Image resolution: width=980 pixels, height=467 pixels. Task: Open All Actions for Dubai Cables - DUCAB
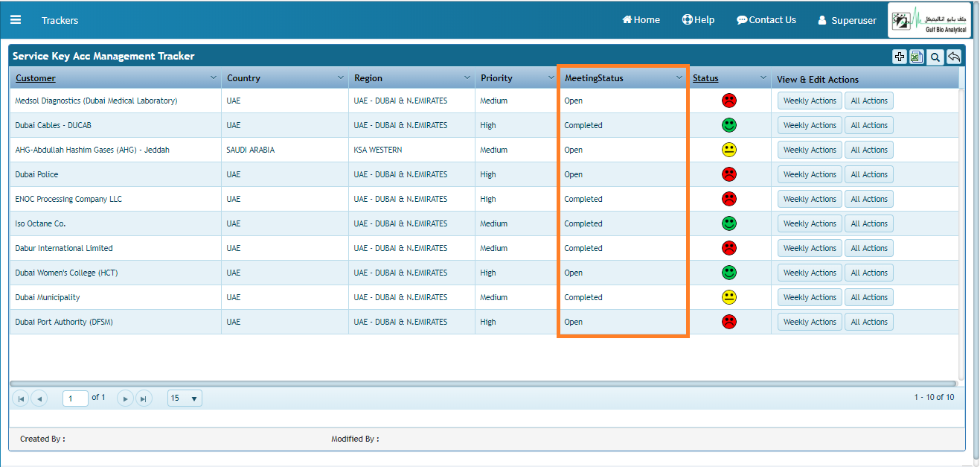coord(869,125)
